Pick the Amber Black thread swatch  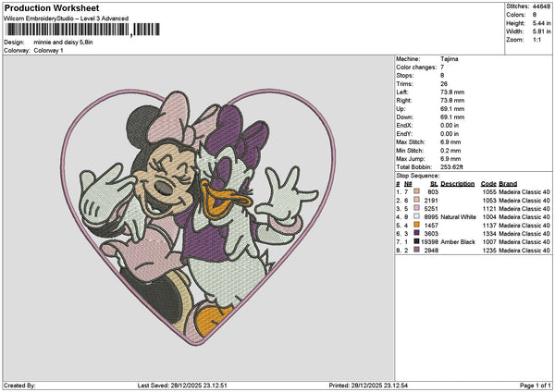[416, 241]
